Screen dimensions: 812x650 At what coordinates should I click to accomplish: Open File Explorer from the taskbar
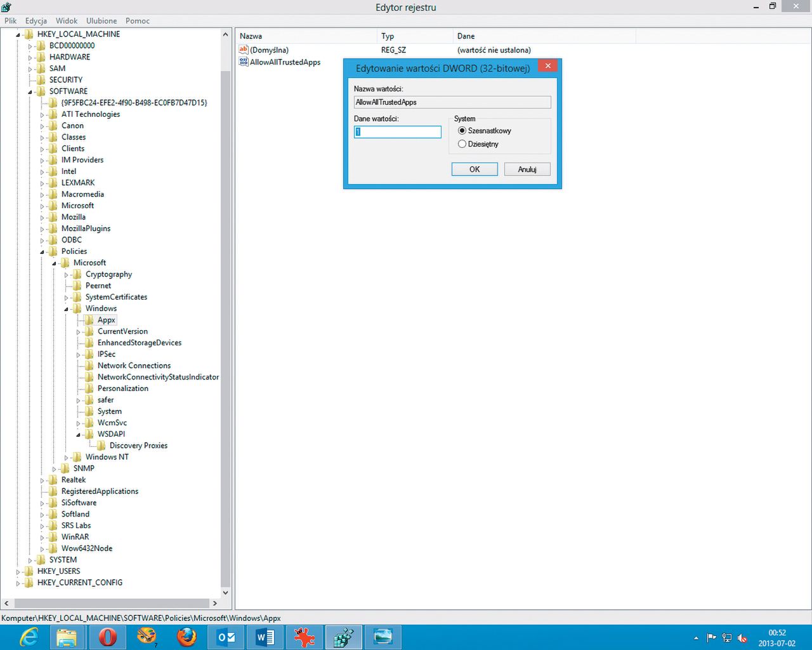tap(67, 637)
